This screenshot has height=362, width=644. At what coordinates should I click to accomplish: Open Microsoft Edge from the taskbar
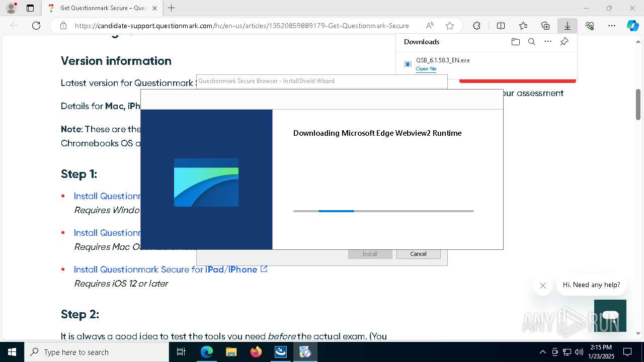click(207, 352)
